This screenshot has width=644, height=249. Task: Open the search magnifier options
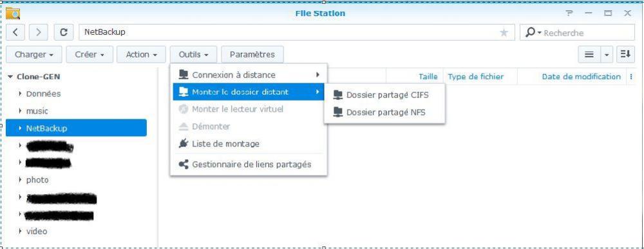(533, 32)
